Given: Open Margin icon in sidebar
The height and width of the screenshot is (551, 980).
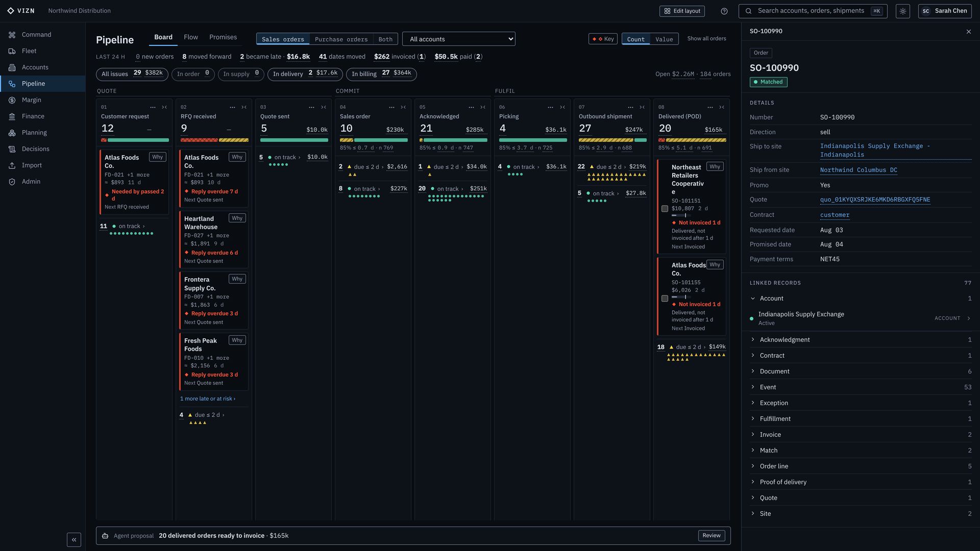Looking at the screenshot, I should click(x=12, y=100).
